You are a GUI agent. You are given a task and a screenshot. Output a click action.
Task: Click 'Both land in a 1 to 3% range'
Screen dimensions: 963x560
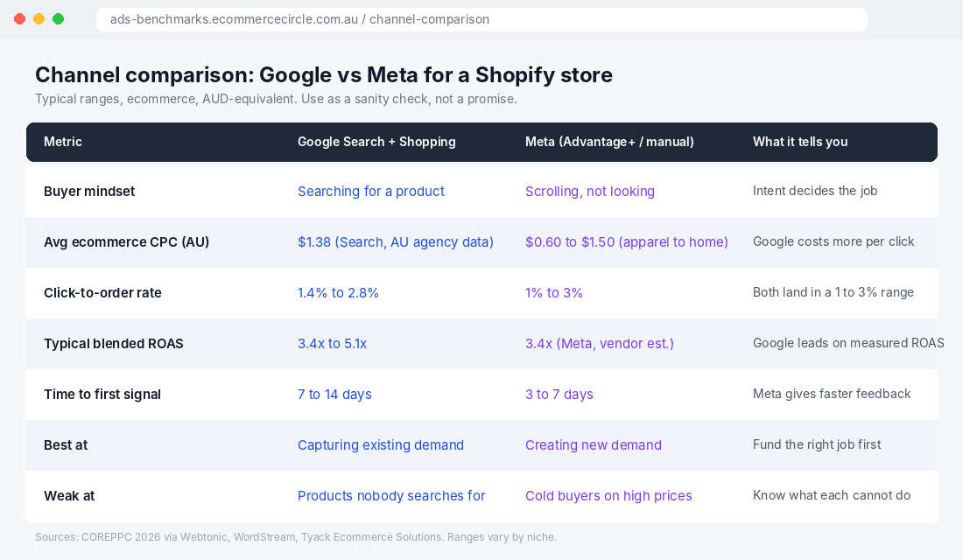833,292
